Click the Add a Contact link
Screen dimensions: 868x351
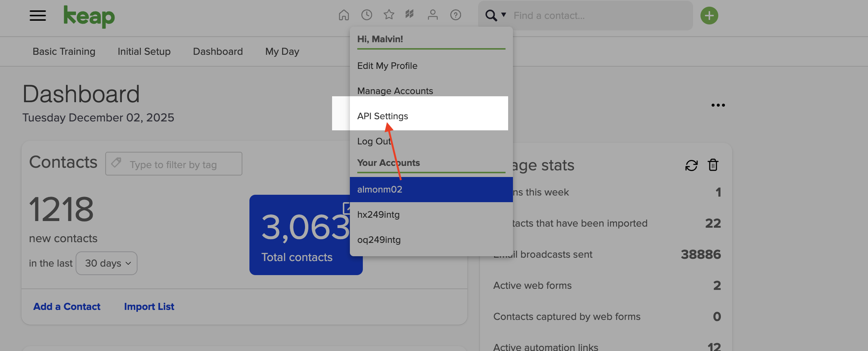click(67, 306)
